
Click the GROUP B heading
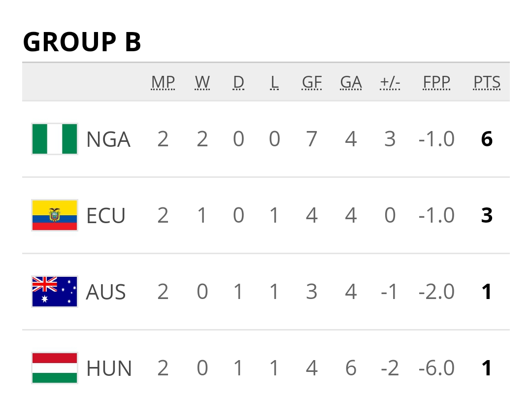[x=82, y=42]
